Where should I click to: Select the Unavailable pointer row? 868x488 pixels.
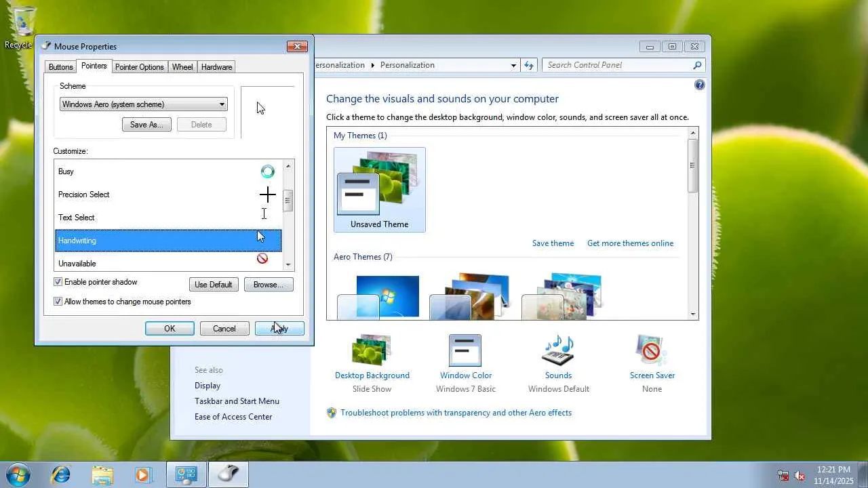(168, 262)
